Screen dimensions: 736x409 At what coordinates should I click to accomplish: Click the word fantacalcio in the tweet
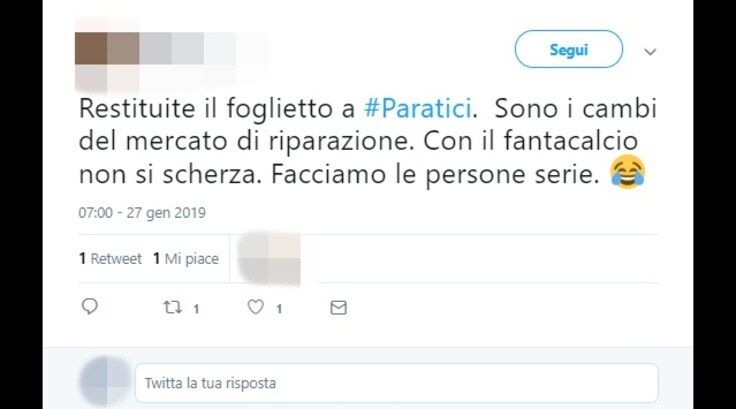coord(571,141)
